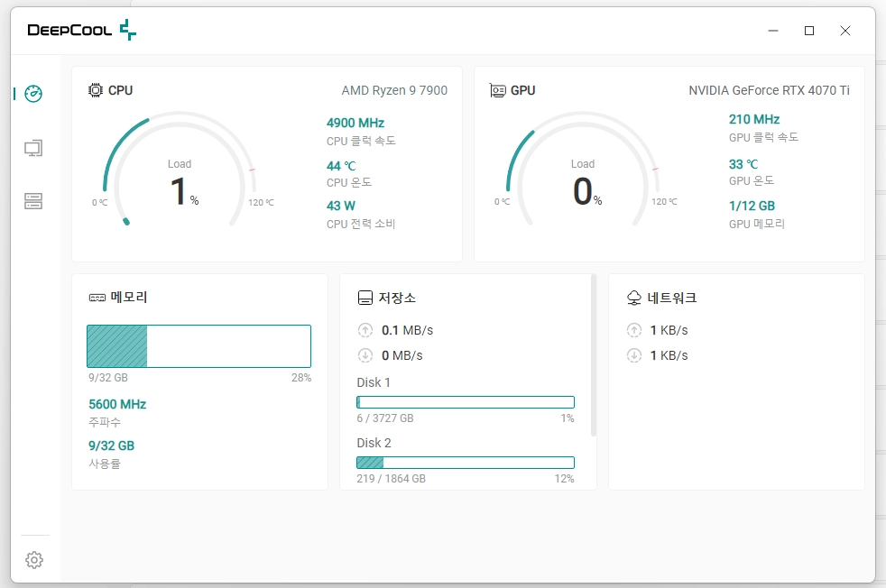Click the 6 / 3727 GB disk usage text

click(x=385, y=418)
